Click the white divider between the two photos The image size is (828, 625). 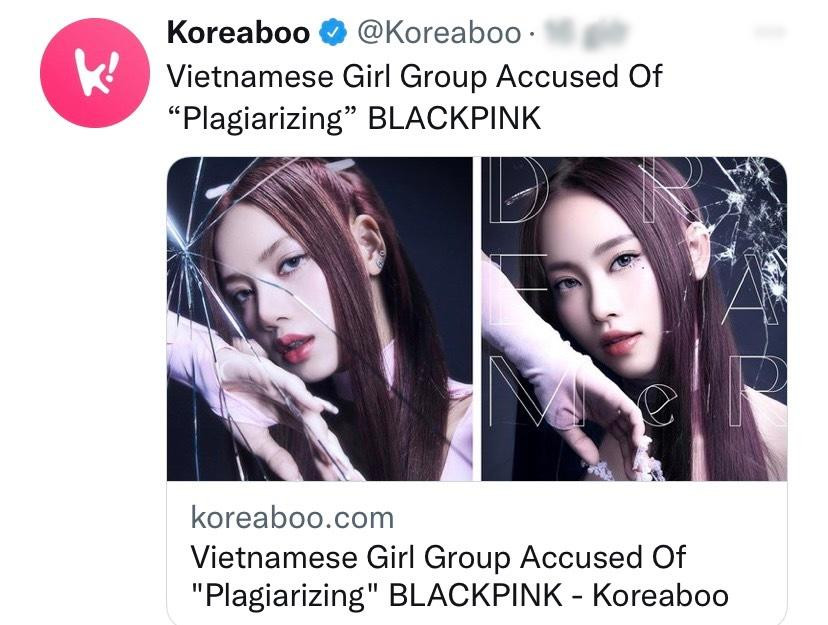tap(477, 319)
